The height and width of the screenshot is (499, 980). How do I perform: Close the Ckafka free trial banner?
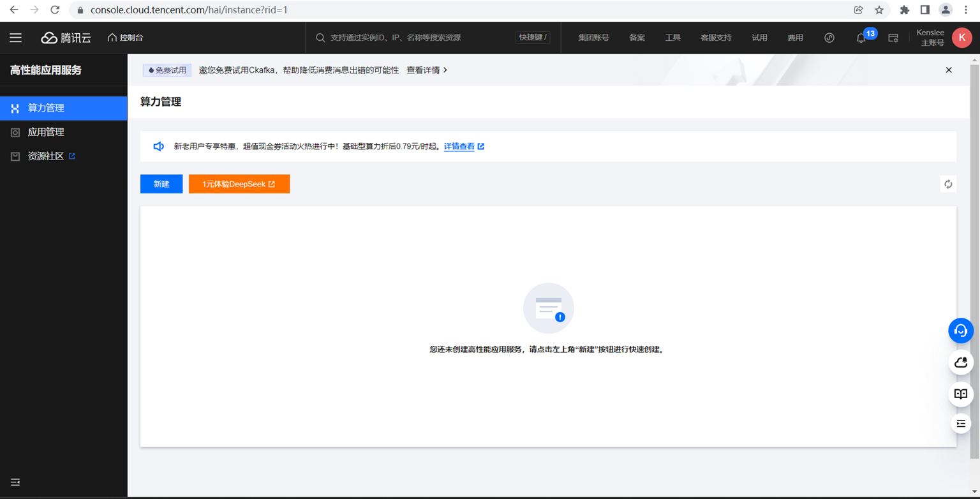[x=949, y=70]
